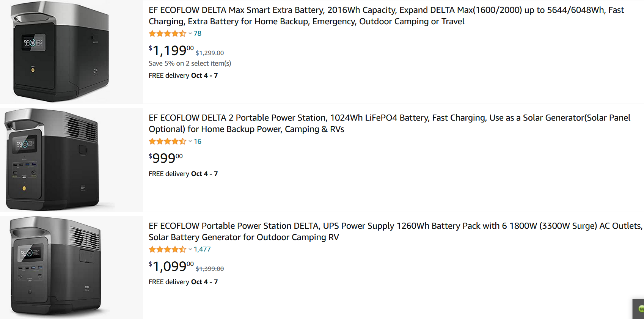This screenshot has width=644, height=319.
Task: Click the $1,199.00 price of DELTA Max battery
Action: pos(171,50)
